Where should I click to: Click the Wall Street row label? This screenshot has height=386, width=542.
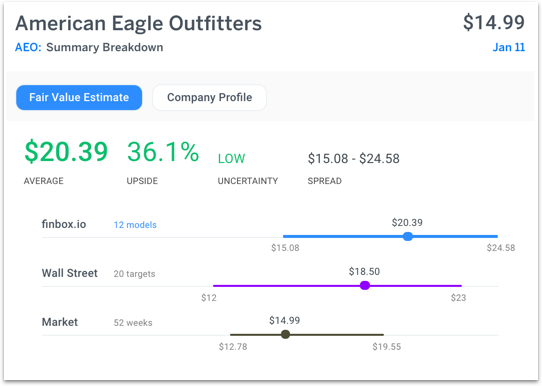click(69, 273)
